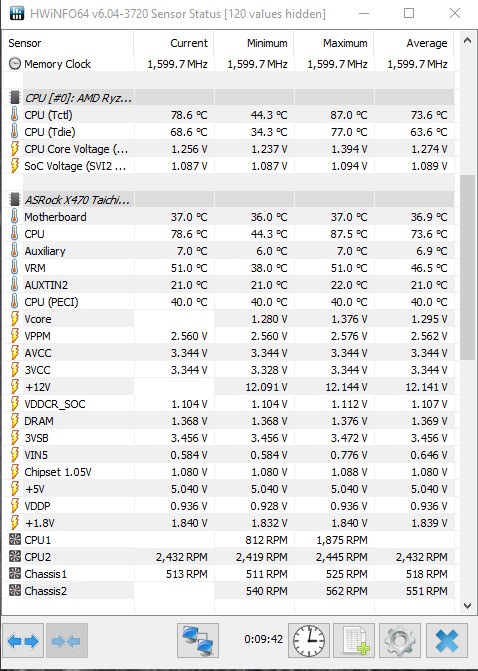Image resolution: width=478 pixels, height=671 pixels.
Task: Start logging with the sheet plus icon
Action: pos(354,641)
